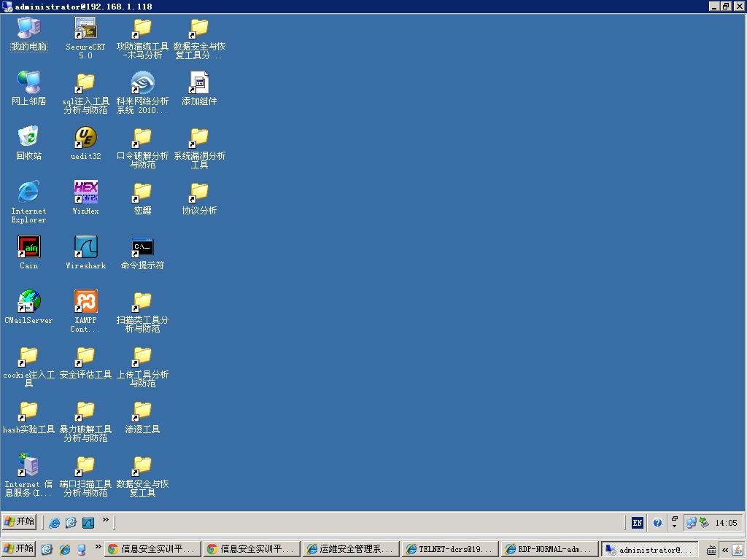Open the 协议分析 folder
This screenshot has width=747, height=560.
tap(199, 198)
